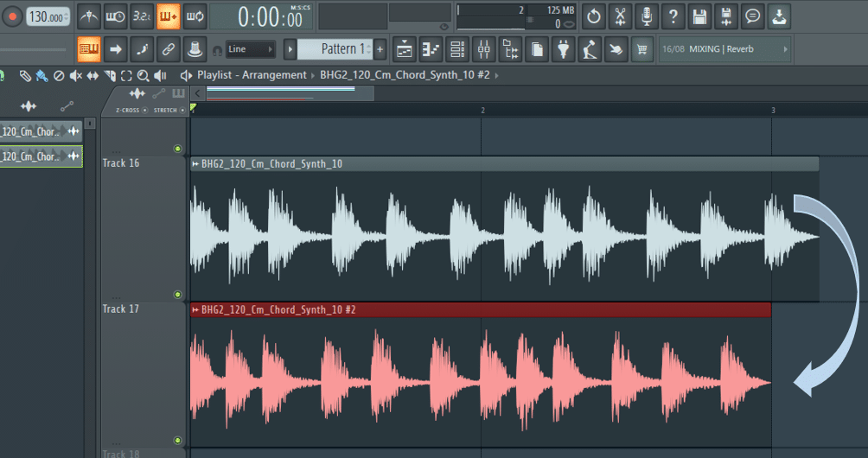Image resolution: width=868 pixels, height=458 pixels.
Task: Toggle the Stretch option
Action: point(164,111)
